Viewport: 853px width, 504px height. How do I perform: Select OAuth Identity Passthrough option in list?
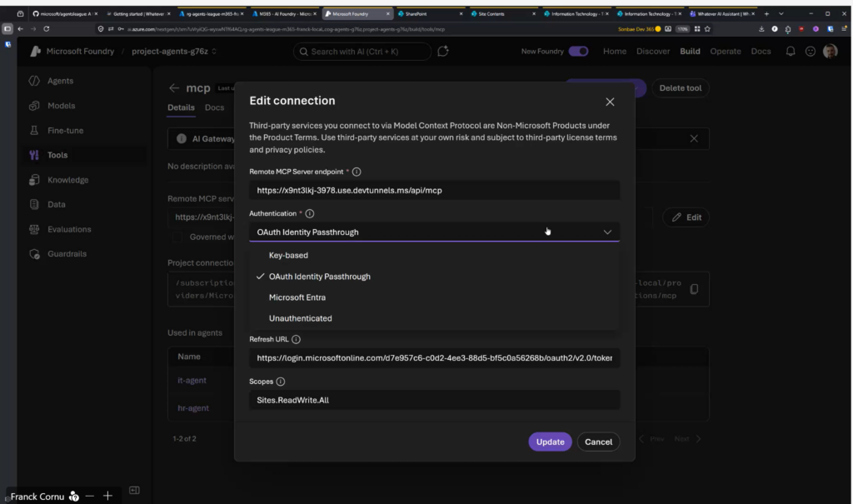(x=319, y=277)
